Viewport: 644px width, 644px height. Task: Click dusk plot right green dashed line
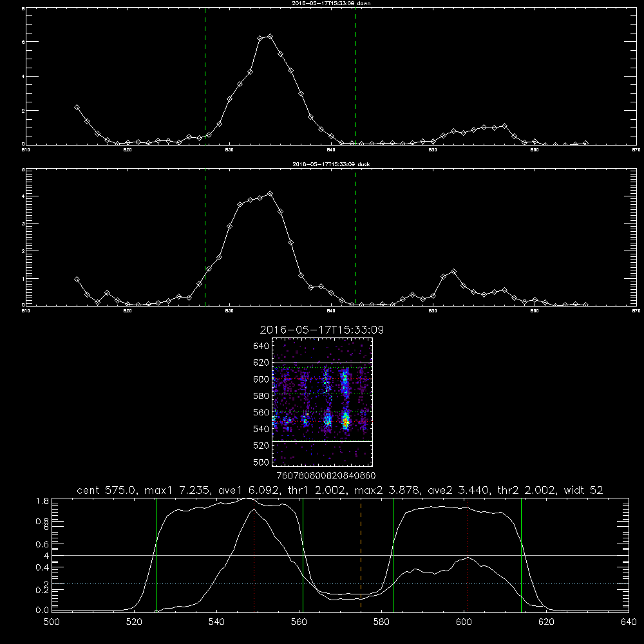coord(355,236)
